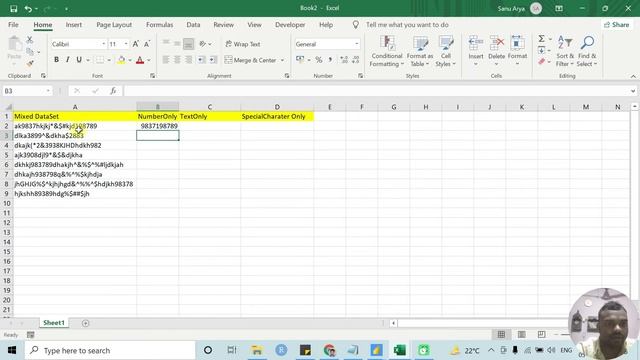Select the Sheet1 tab
640x360 pixels.
(54, 323)
